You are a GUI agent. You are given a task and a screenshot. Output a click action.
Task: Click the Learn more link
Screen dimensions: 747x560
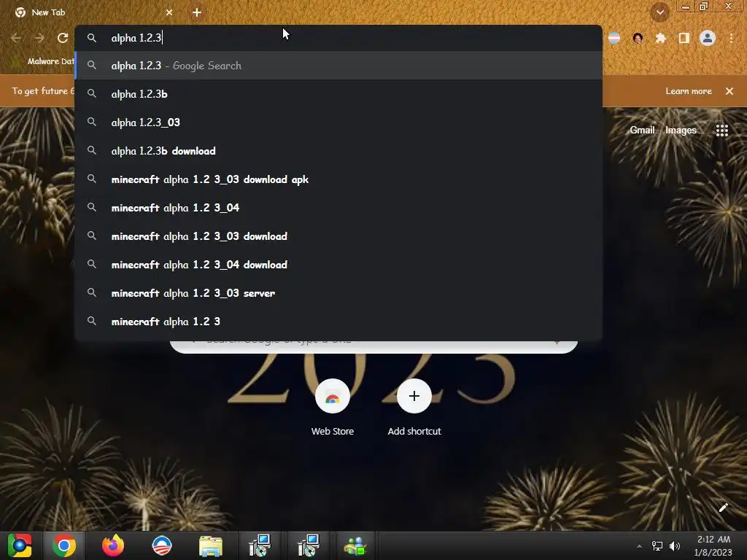click(x=689, y=91)
